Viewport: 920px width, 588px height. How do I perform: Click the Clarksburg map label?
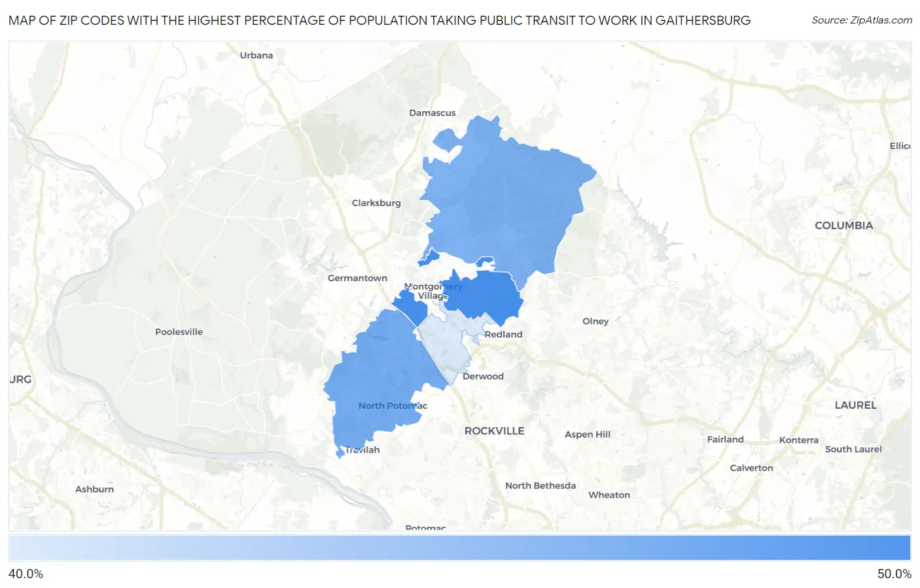pos(376,203)
